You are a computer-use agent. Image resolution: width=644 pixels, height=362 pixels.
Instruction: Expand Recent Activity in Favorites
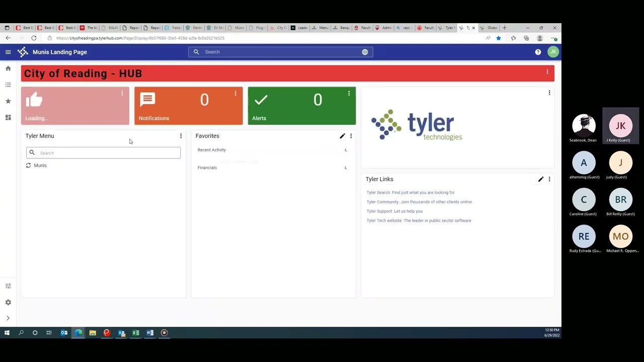coord(345,150)
